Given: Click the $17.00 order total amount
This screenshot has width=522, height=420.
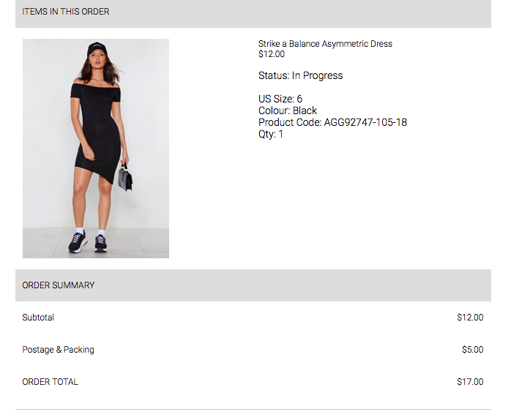Looking at the screenshot, I should [470, 382].
